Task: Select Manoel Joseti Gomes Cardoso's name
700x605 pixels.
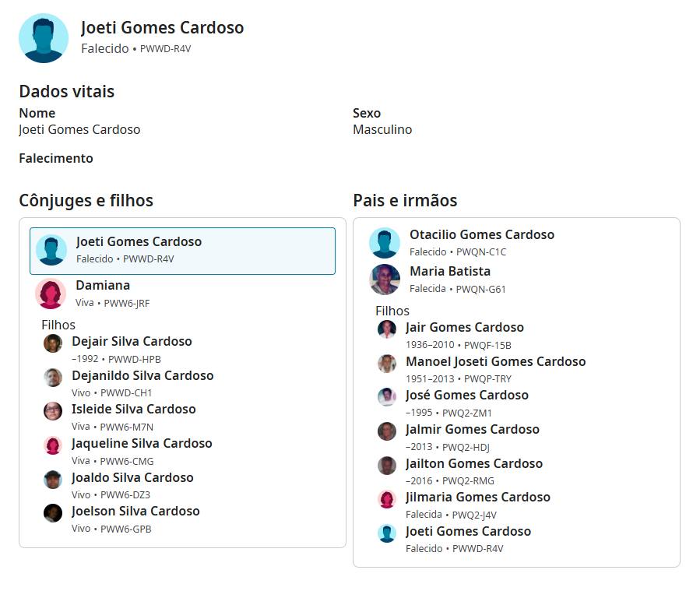Action: coord(495,361)
